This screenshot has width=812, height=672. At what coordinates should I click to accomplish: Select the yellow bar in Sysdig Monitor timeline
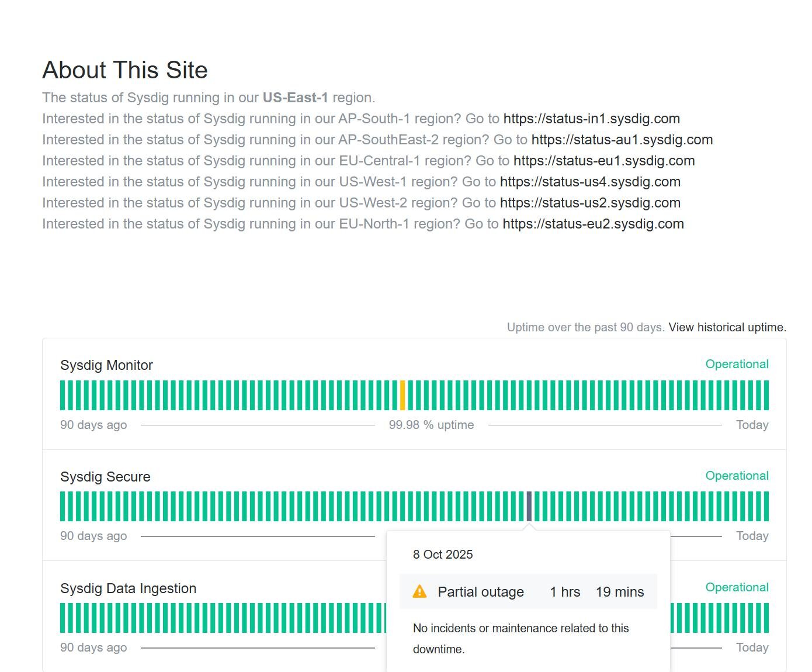click(x=402, y=395)
